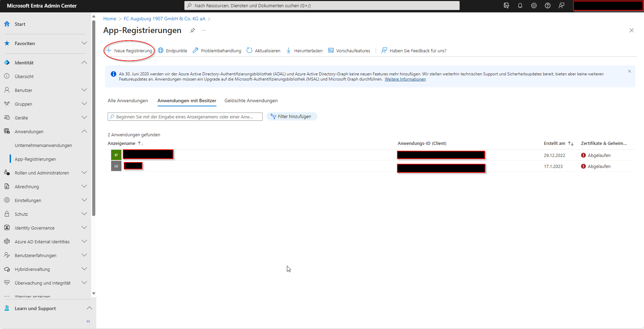This screenshot has width=644, height=329.
Task: Expand Azure AD External Identities
Action: pos(84,241)
